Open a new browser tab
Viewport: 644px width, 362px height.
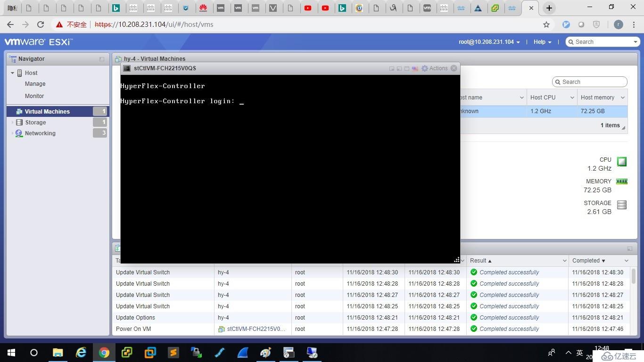[549, 8]
